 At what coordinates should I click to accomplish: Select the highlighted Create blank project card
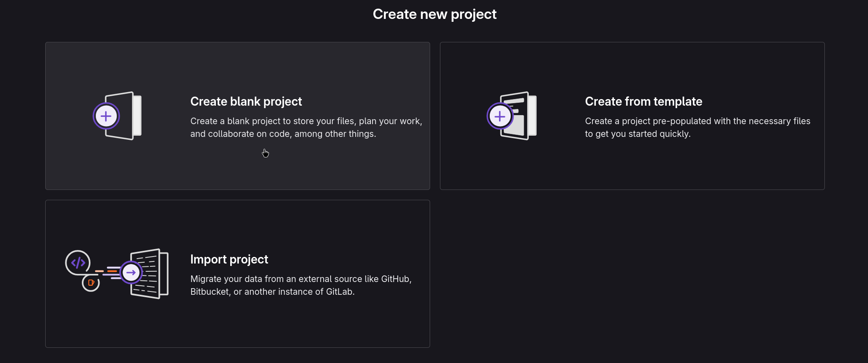(238, 169)
